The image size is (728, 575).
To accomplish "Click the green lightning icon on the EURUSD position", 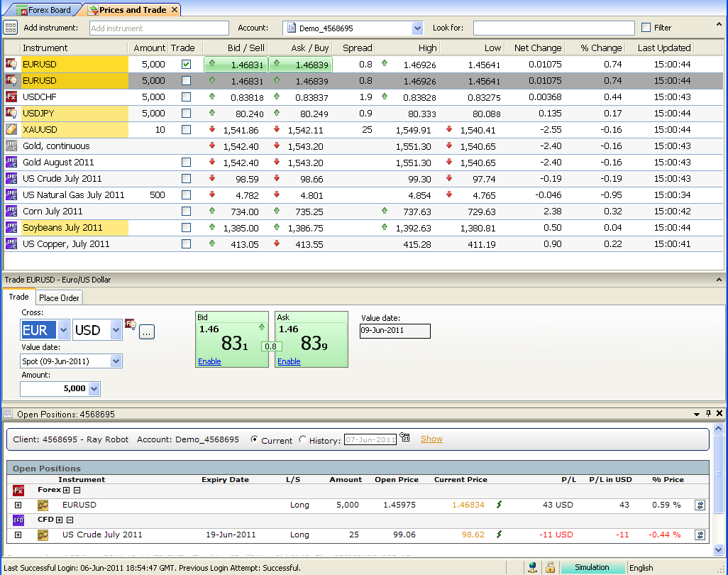I will 499,505.
